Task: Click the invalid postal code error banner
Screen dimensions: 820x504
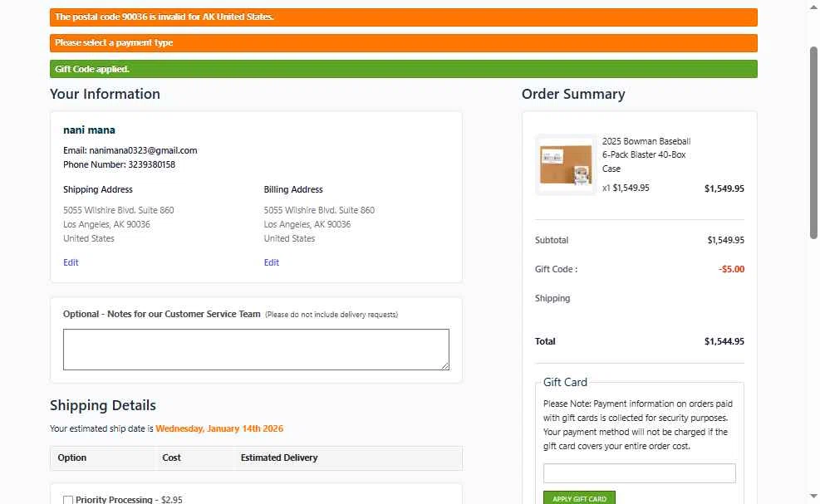Action: (x=403, y=17)
